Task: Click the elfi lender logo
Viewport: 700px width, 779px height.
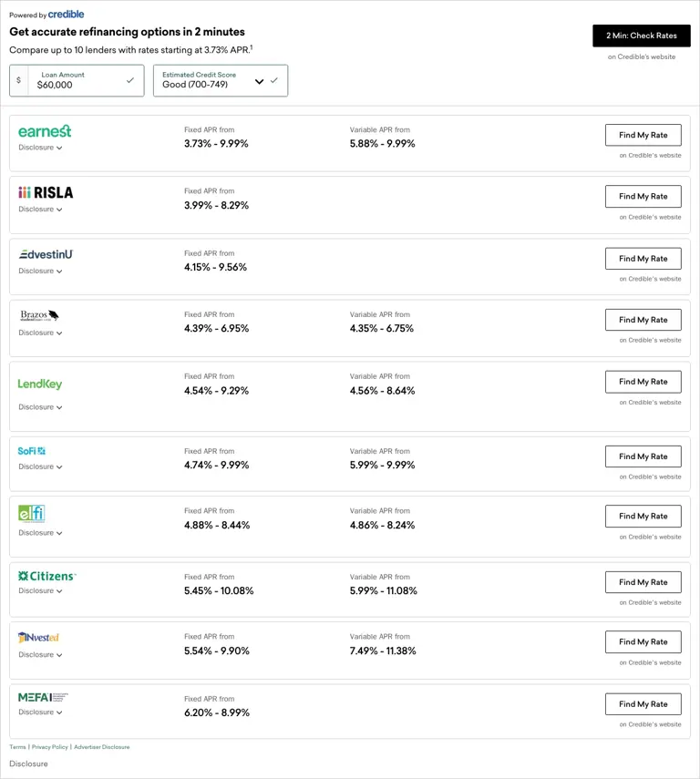Action: pos(32,513)
